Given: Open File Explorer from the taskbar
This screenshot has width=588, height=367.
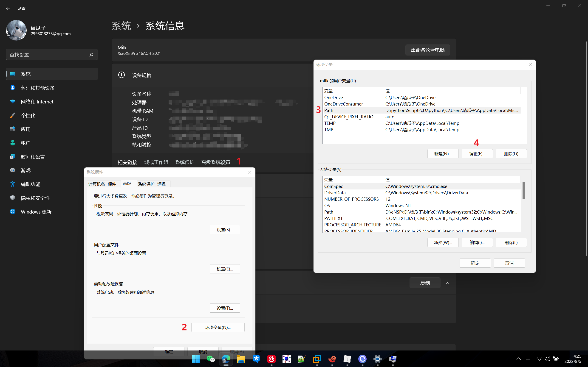Looking at the screenshot, I should (241, 359).
